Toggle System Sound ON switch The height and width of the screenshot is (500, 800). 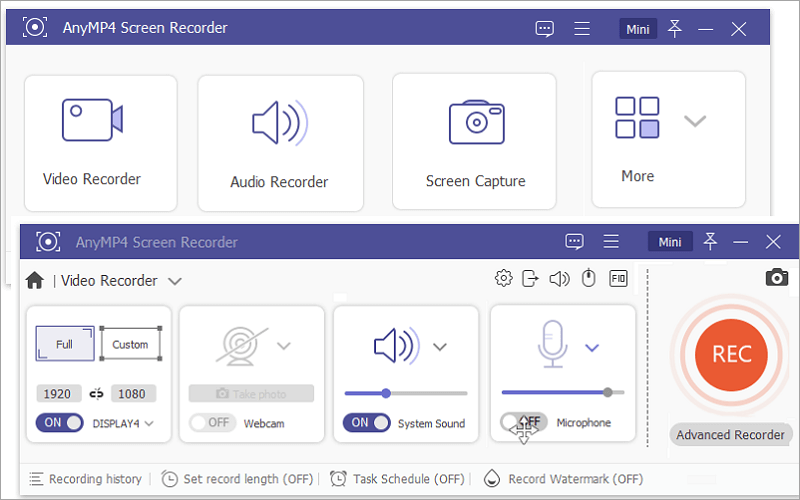tap(366, 423)
